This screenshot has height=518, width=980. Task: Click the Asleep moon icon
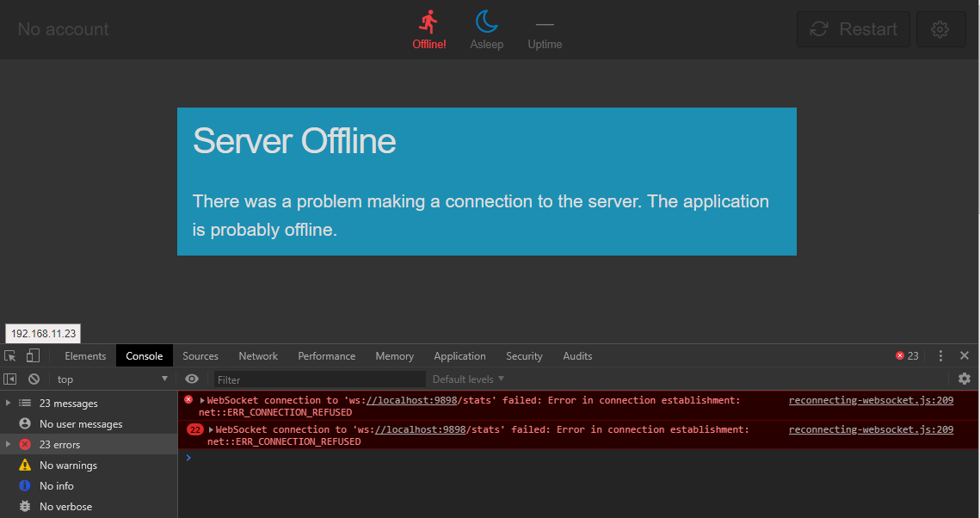point(487,22)
